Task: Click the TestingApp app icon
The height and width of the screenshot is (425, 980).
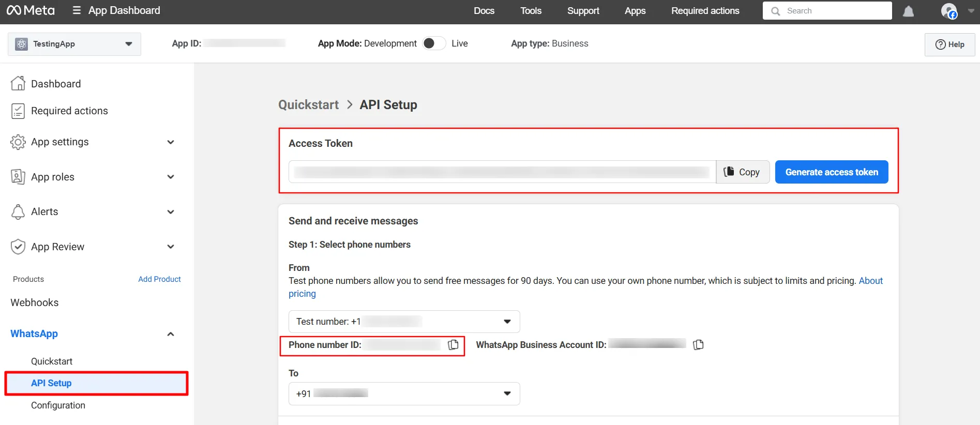Action: (x=21, y=44)
